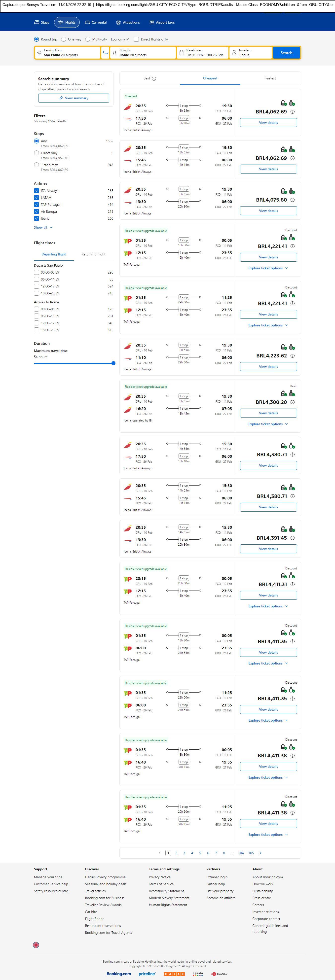The height and width of the screenshot is (980, 335).
Task: Enable Direct flights only checkbox
Action: click(136, 39)
